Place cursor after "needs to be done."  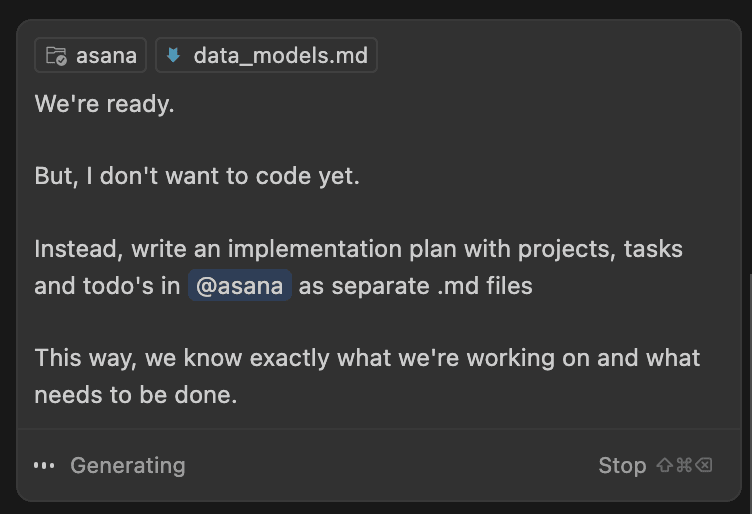tap(238, 394)
